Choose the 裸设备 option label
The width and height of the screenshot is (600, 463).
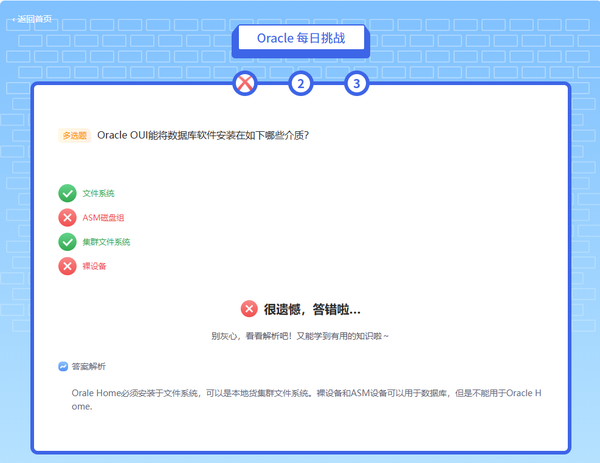(94, 266)
